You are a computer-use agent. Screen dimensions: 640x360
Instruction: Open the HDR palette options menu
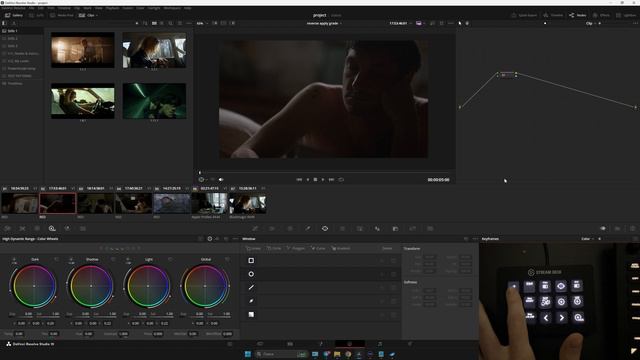[x=235, y=239]
